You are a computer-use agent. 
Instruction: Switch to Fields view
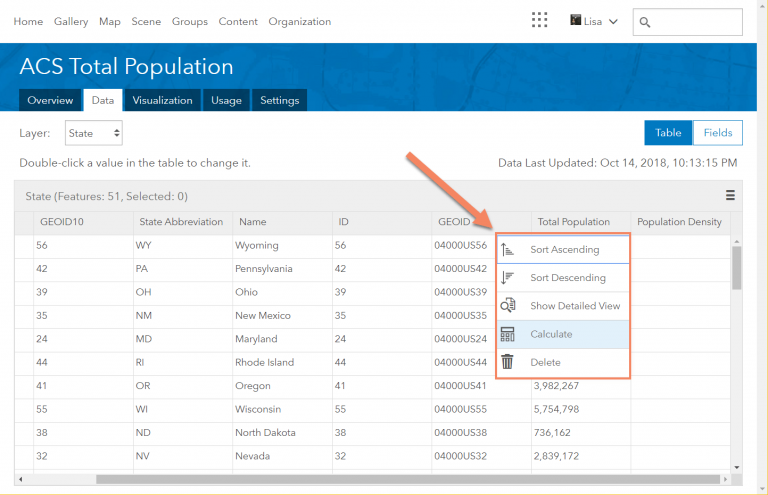718,133
